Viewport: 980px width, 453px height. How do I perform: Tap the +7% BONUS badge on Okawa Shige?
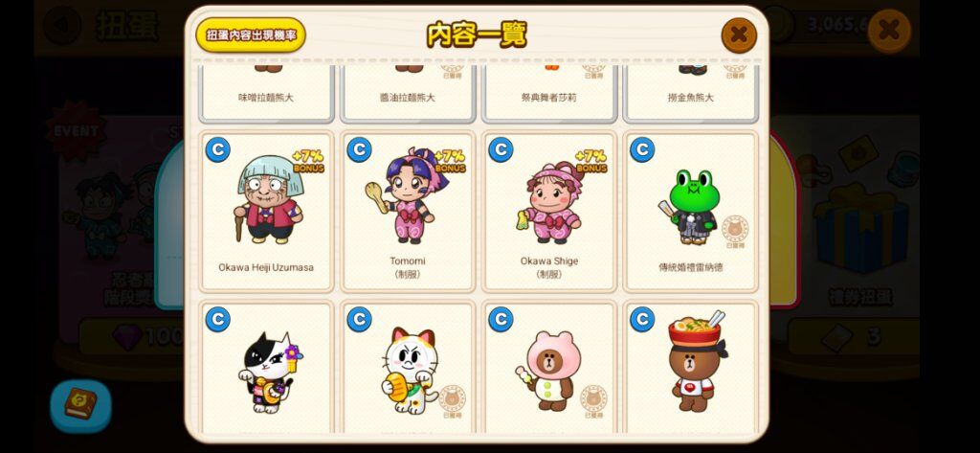click(x=591, y=161)
